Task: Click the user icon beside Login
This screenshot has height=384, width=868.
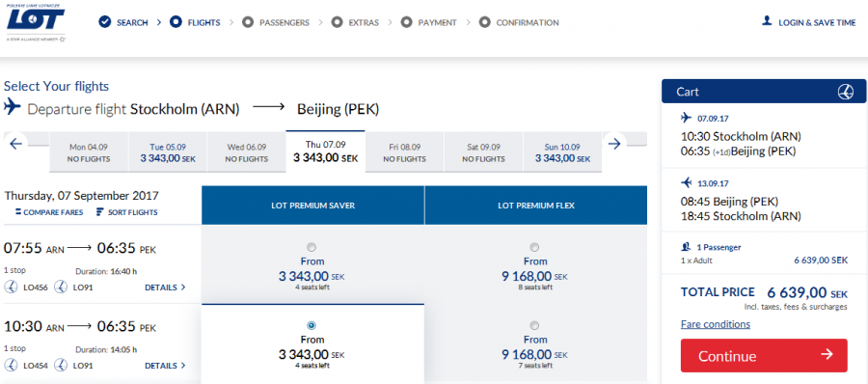Action: (x=767, y=21)
